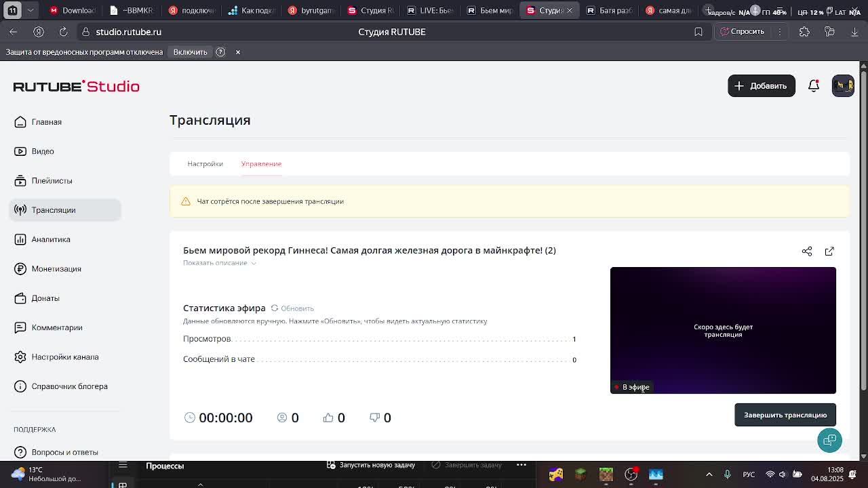Expand Показать описание

[x=219, y=263]
